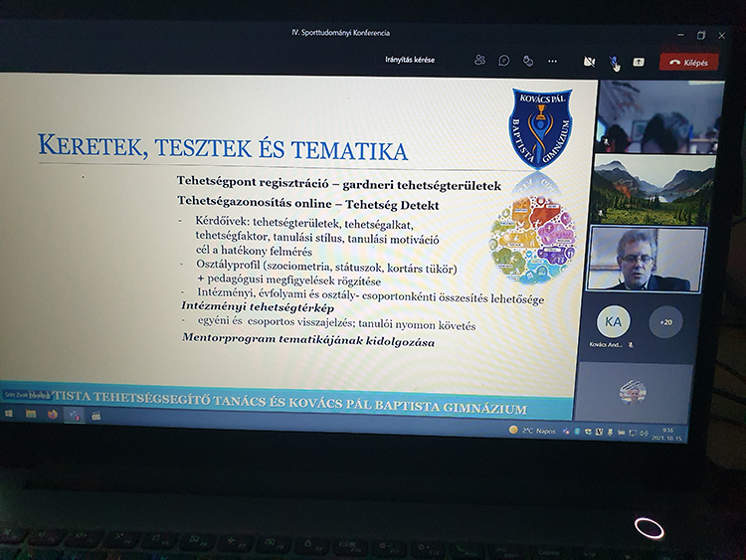Click the network icon in system tray
The height and width of the screenshot is (560, 746).
point(633,433)
